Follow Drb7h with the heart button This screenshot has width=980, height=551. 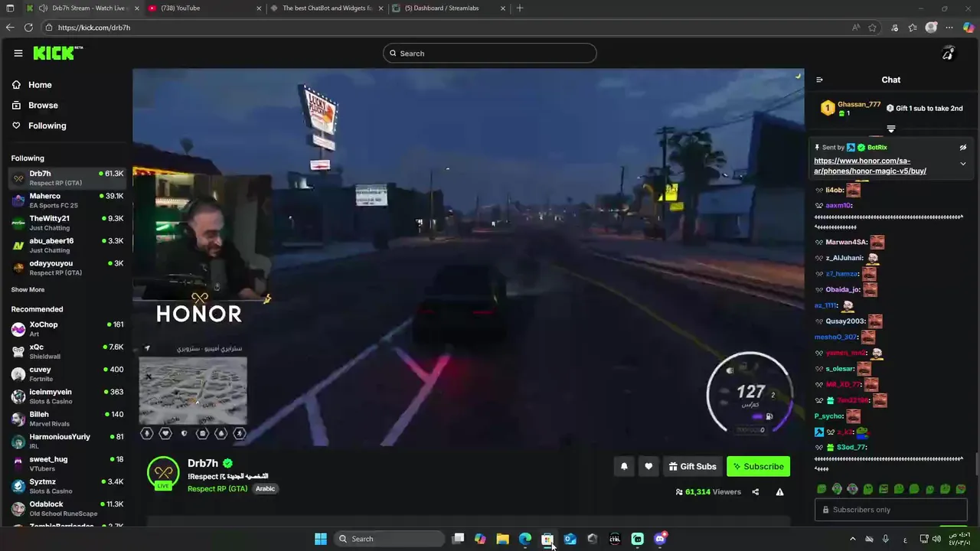(x=648, y=466)
